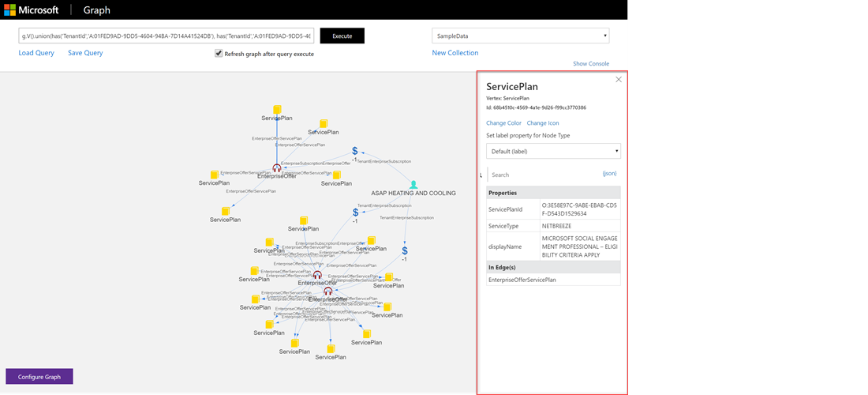This screenshot has height=395, width=868.
Task: Click the New Collection link
Action: pyautogui.click(x=455, y=53)
